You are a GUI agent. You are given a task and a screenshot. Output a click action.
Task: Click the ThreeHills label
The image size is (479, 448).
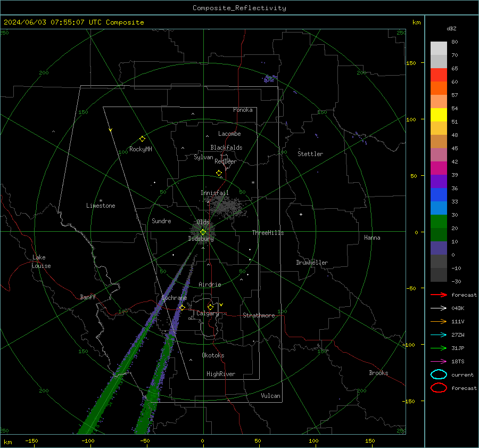pyautogui.click(x=268, y=233)
